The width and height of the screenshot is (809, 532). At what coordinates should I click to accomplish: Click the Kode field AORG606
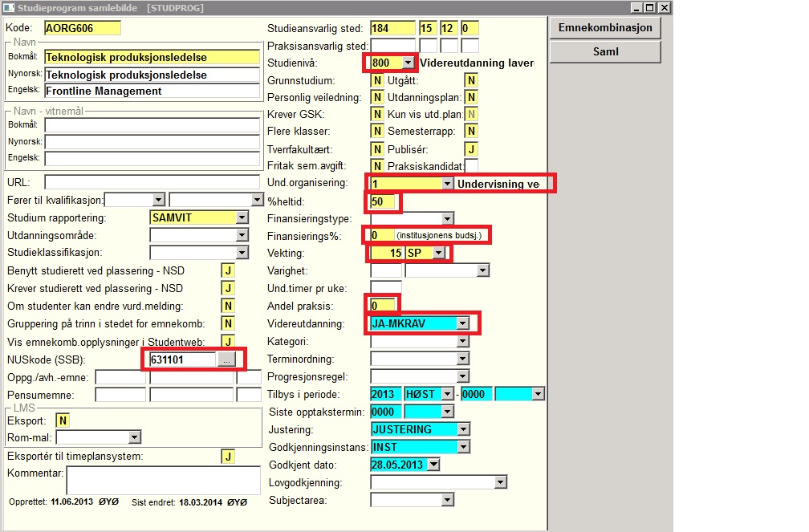pyautogui.click(x=81, y=28)
